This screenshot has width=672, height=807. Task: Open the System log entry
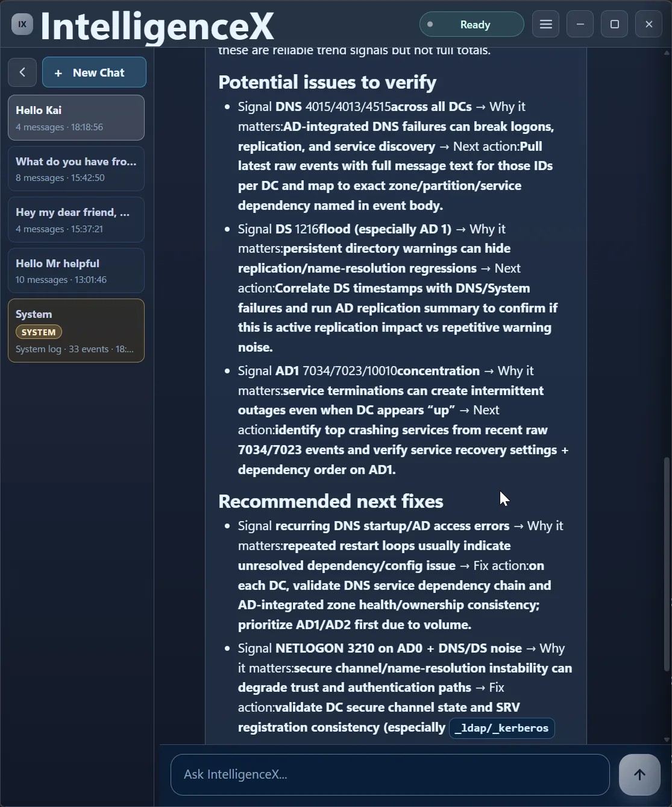coord(76,331)
